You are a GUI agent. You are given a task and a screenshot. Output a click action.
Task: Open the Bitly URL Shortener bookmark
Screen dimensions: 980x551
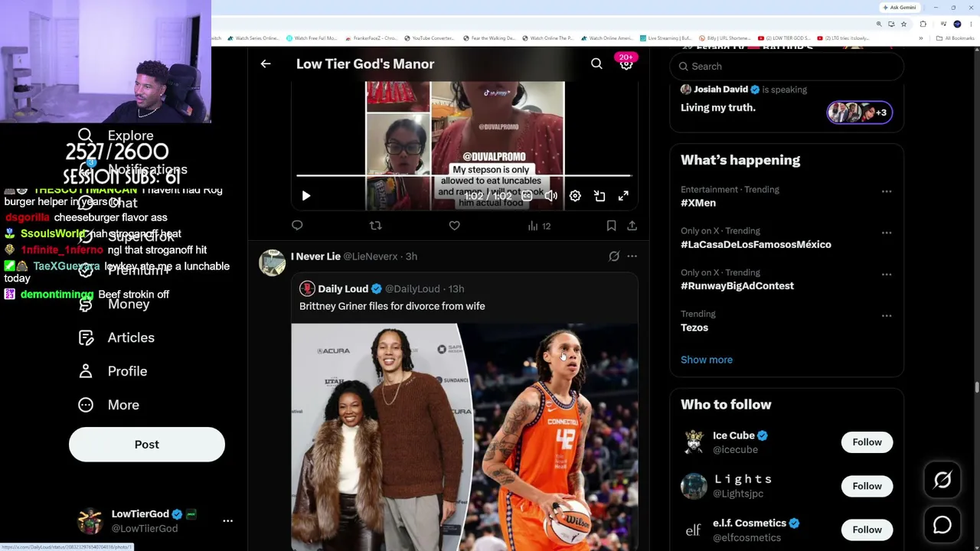point(724,38)
